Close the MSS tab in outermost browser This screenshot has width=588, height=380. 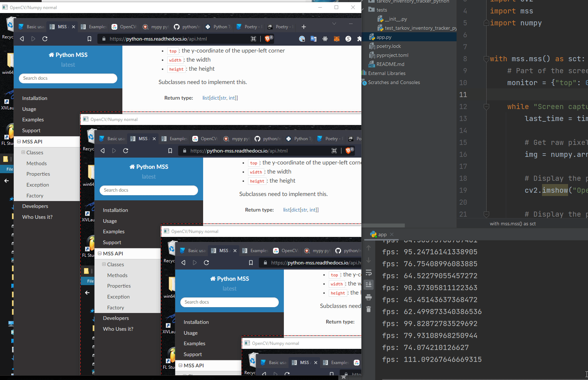[x=73, y=27]
